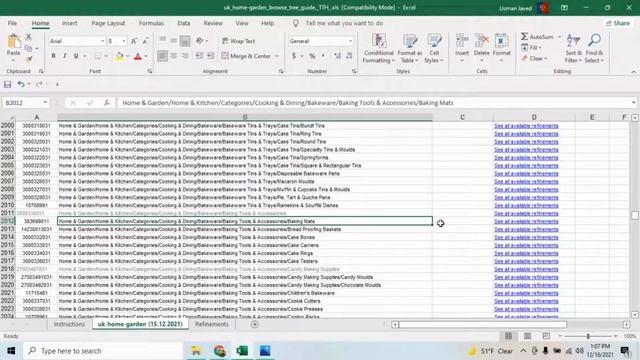Toggle Top Align vertical alignment
The height and width of the screenshot is (360, 640).
[x=162, y=40]
